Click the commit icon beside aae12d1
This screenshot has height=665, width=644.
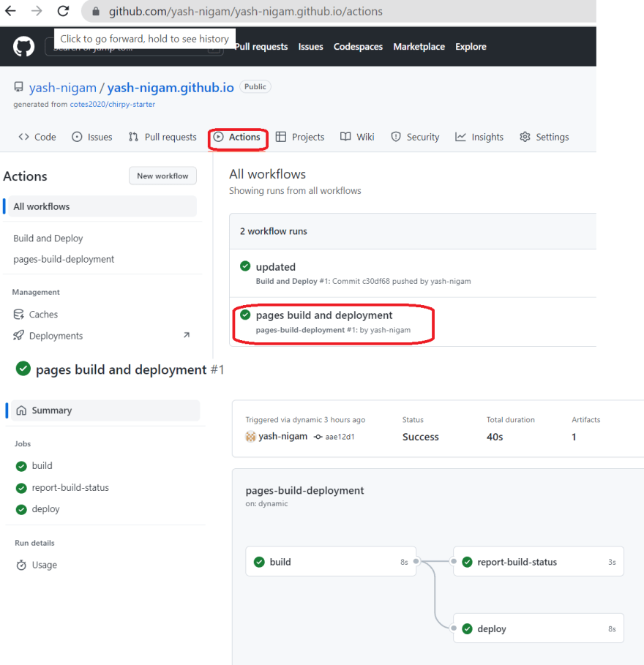click(318, 437)
